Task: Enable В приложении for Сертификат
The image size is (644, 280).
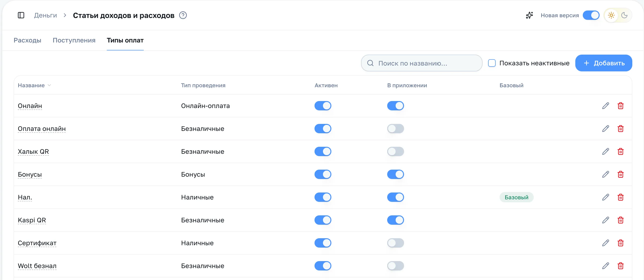Action: [x=396, y=243]
